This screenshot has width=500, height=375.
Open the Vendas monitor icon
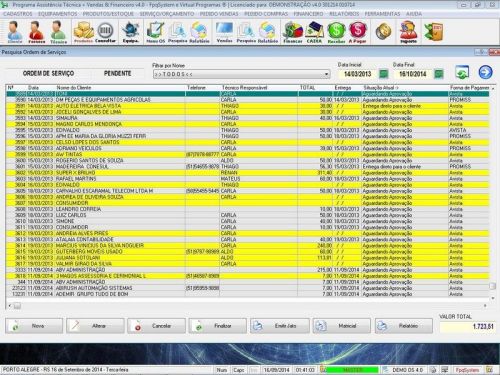click(224, 32)
